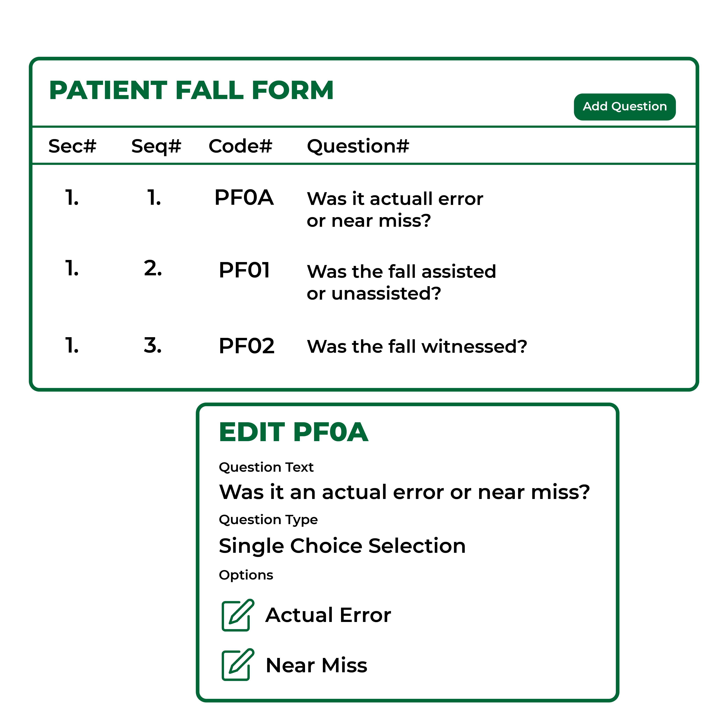Open question 'Was it actuall error or near miss?'
728x728 pixels.
click(x=395, y=209)
